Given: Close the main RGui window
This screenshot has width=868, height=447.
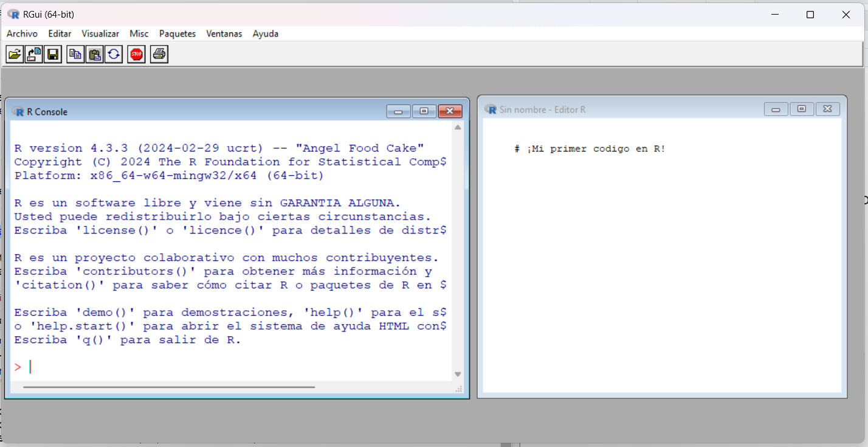Looking at the screenshot, I should click(846, 15).
